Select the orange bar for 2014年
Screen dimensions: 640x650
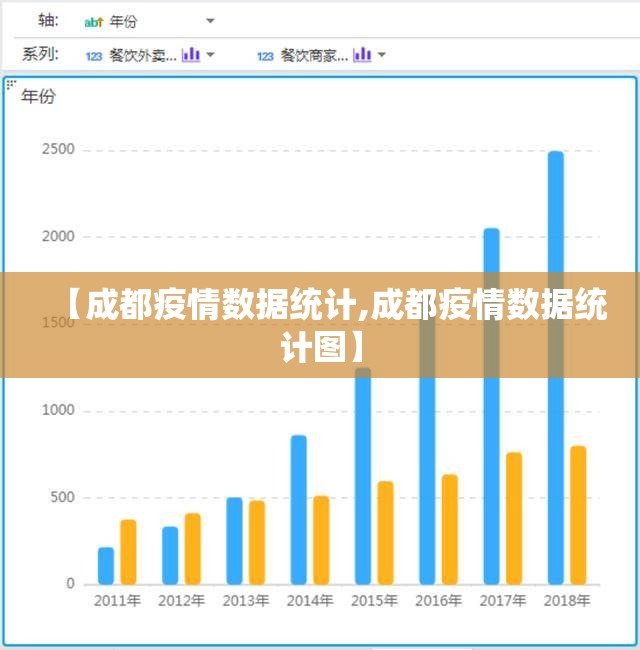pyautogui.click(x=321, y=540)
